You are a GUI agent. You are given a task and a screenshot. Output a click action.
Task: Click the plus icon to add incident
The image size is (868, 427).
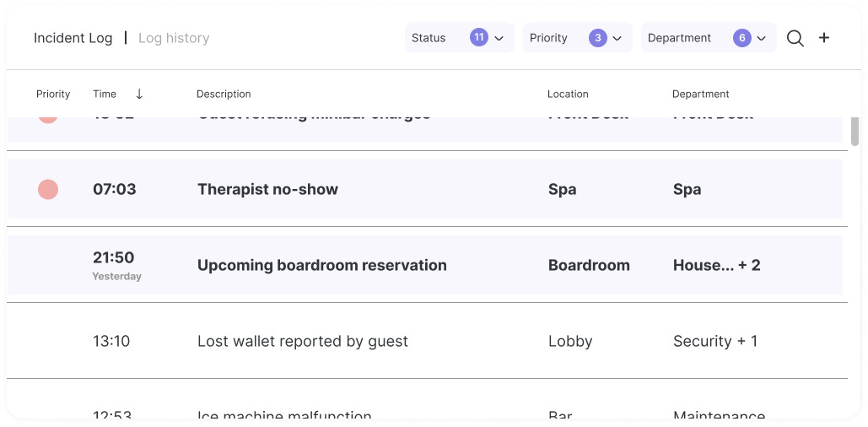tap(824, 38)
